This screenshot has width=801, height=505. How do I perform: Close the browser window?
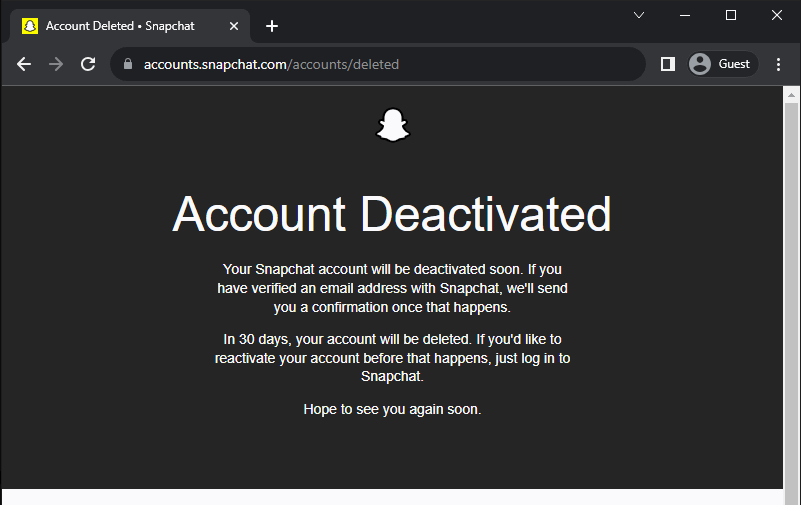point(777,15)
